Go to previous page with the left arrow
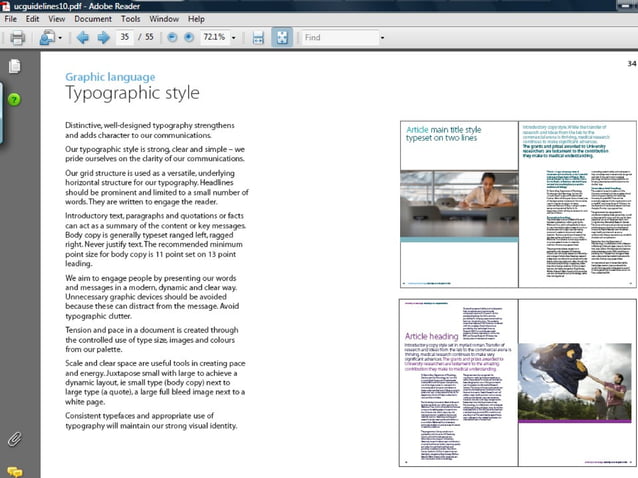 [x=83, y=38]
